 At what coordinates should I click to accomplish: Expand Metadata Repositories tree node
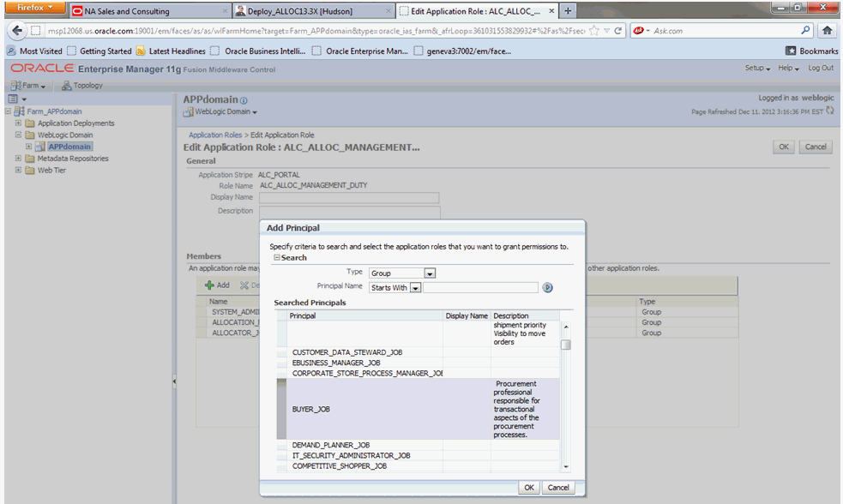pos(18,159)
